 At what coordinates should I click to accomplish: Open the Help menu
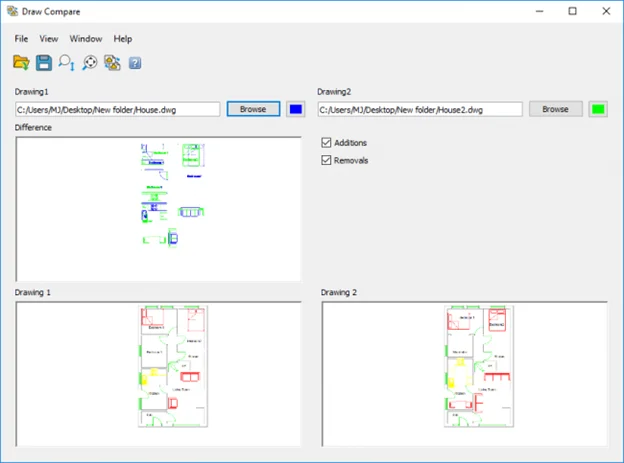123,39
